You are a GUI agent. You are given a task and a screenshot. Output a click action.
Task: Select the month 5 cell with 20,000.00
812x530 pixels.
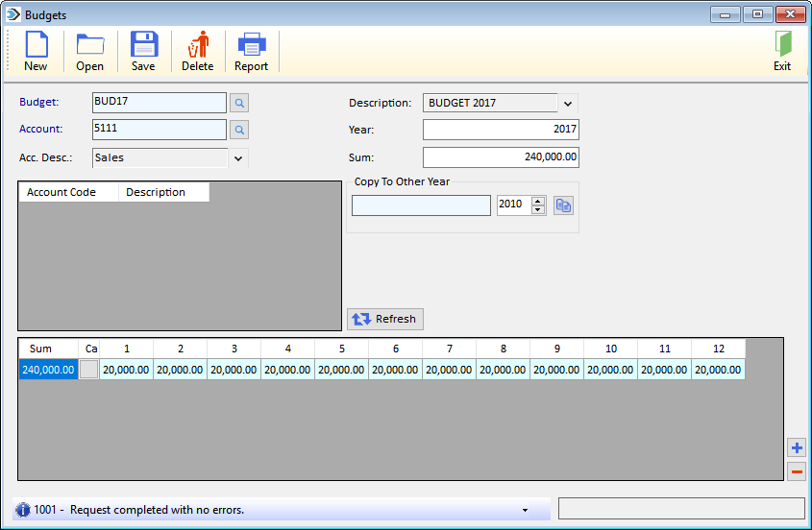pyautogui.click(x=342, y=370)
